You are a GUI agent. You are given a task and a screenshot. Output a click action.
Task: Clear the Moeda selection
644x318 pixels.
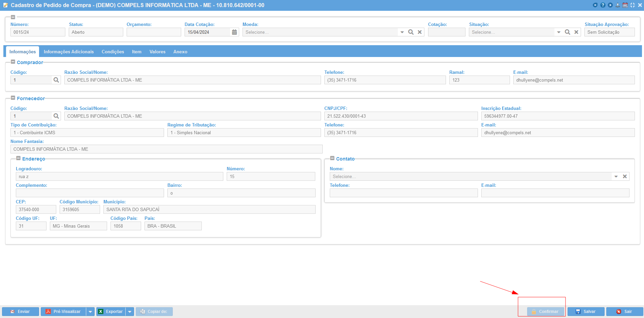click(420, 32)
